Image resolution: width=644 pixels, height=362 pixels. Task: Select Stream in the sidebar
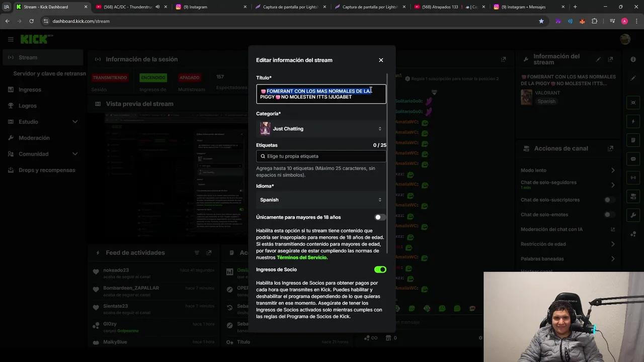pyautogui.click(x=43, y=57)
